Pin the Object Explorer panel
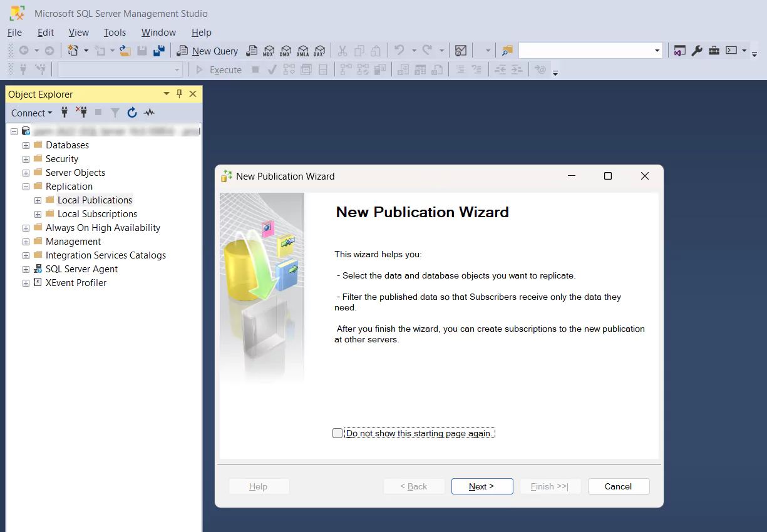Viewport: 767px width, 532px height. click(179, 94)
